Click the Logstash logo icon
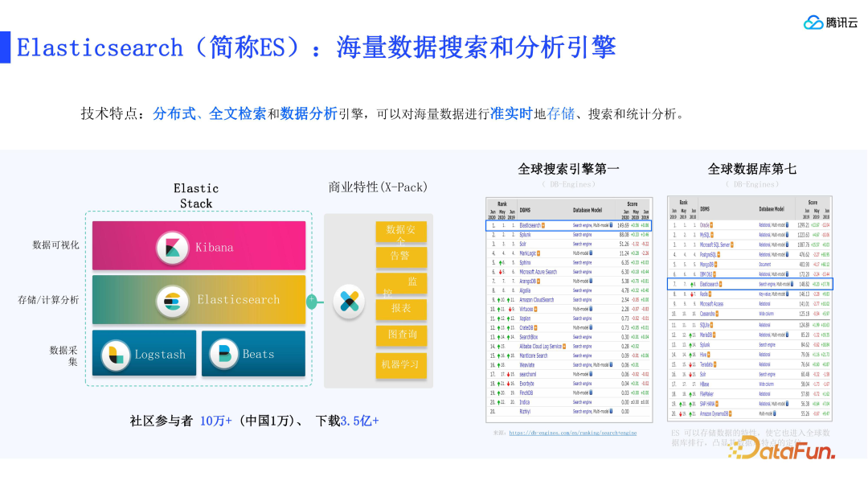This screenshot has width=868, height=489. 117,353
